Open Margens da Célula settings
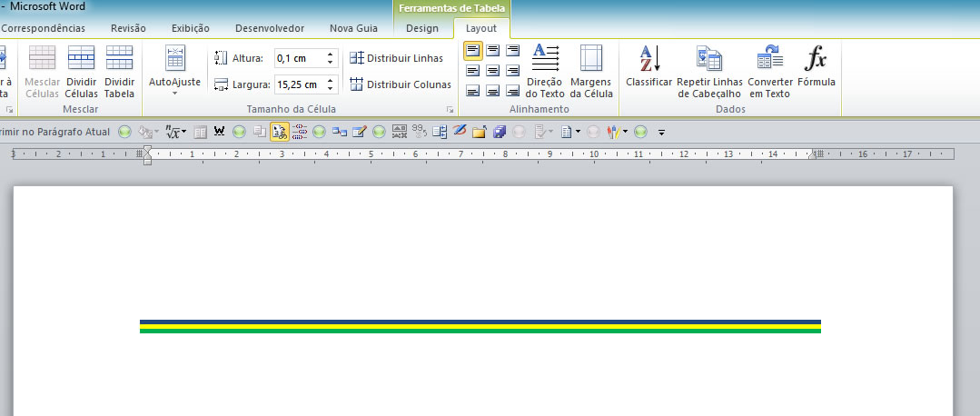Screen dimensions: 980x416 591,71
